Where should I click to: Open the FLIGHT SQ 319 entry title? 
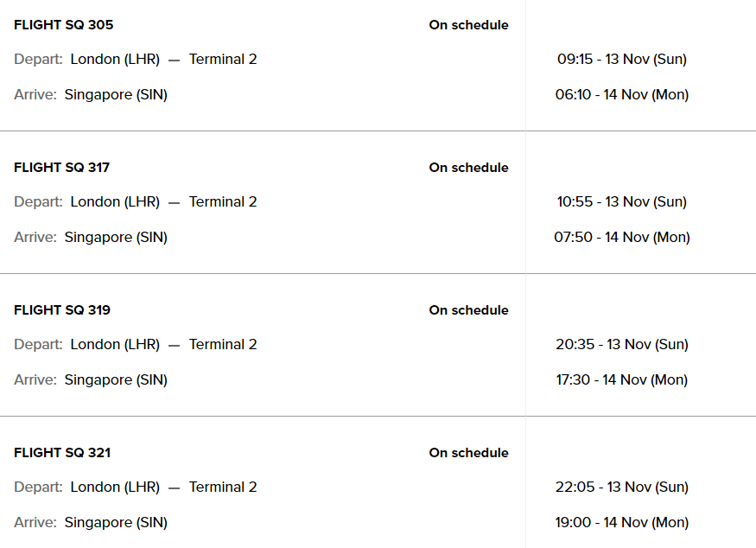pos(62,310)
